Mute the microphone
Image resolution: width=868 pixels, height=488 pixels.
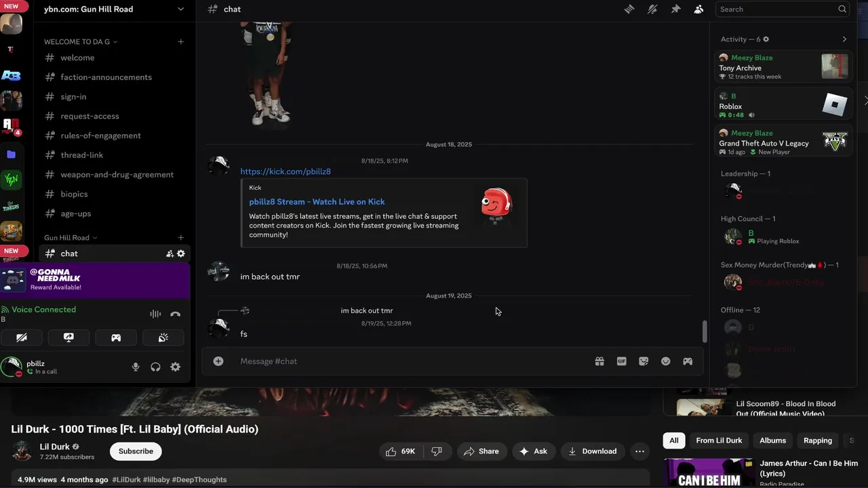136,367
